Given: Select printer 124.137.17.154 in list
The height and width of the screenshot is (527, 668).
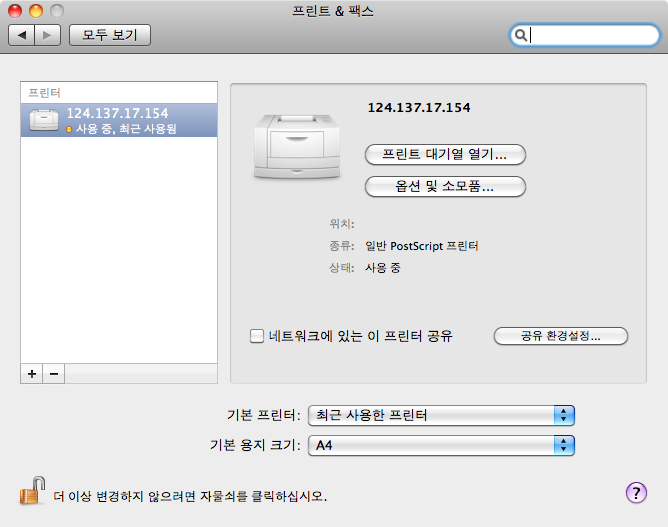Looking at the screenshot, I should pos(119,120).
